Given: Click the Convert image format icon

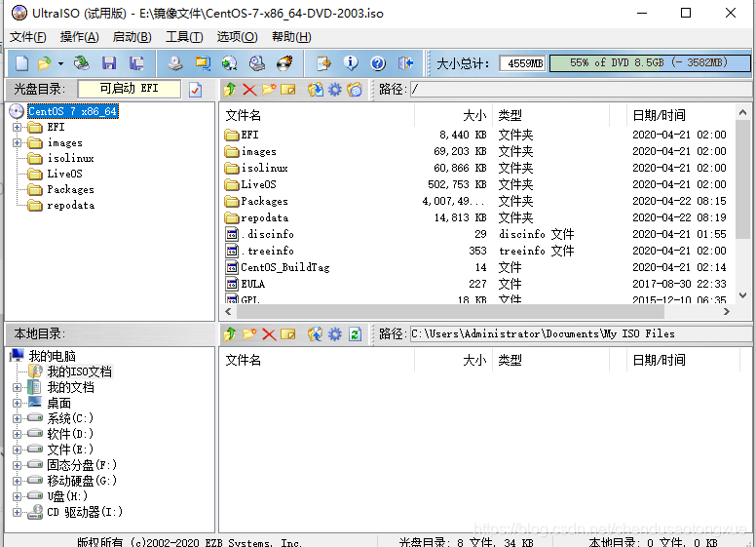Looking at the screenshot, I should point(230,63).
